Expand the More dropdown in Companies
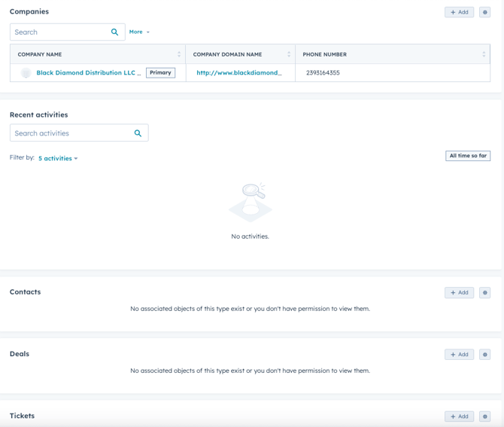This screenshot has height=427, width=504. (139, 32)
